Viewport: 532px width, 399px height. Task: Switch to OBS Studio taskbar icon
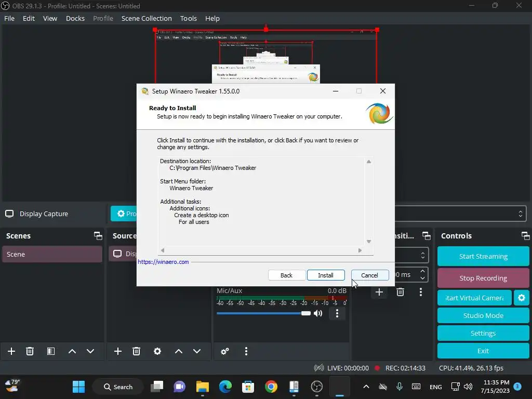pos(316,387)
